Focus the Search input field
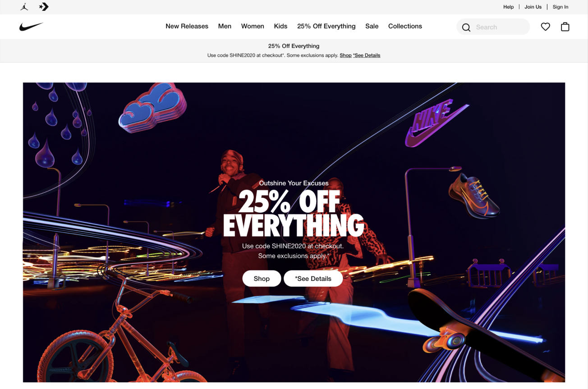The width and height of the screenshot is (588, 389). tap(493, 27)
